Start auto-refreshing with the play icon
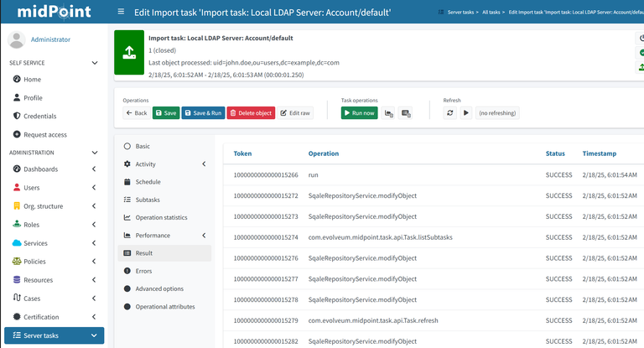Image resolution: width=644 pixels, height=348 pixels. [465, 113]
